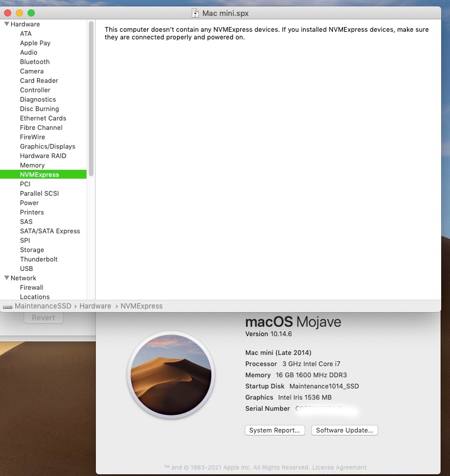450x476 pixels.
Task: Click the Software Update button
Action: tap(344, 430)
